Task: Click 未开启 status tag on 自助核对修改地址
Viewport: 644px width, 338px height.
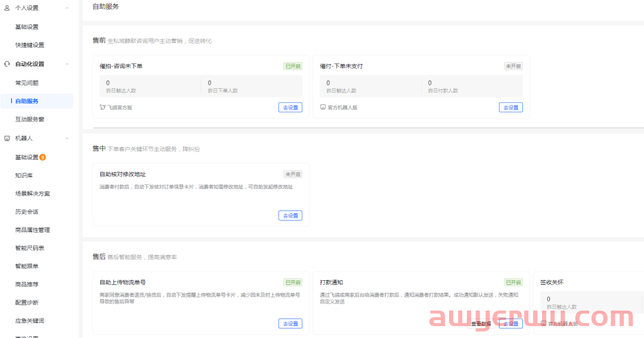Action: pyautogui.click(x=293, y=174)
